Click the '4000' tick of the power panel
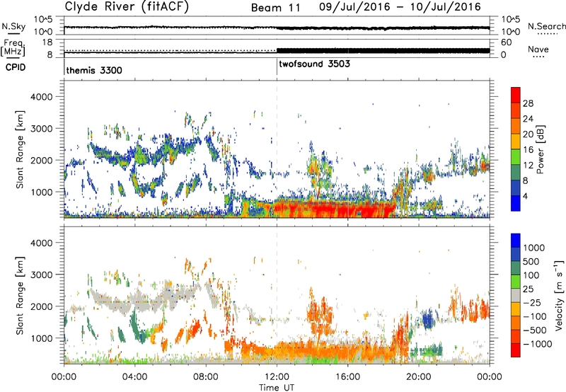The height and width of the screenshot is (392, 566). 41,97
